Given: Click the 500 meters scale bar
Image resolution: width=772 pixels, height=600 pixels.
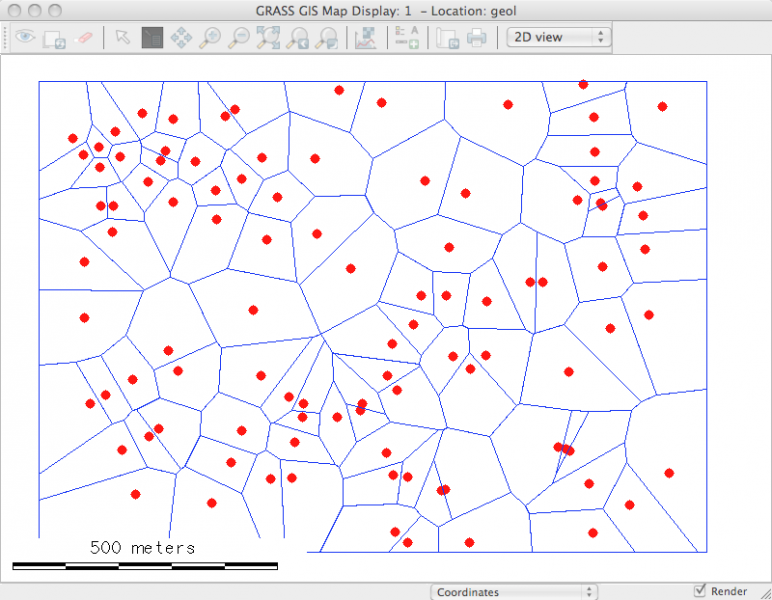Looking at the screenshot, I should 144,565.
